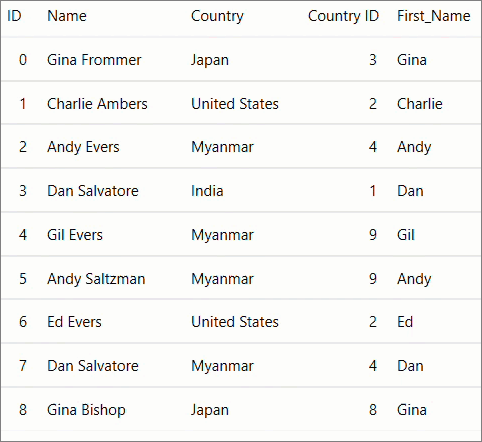Select the Country column header
482x442 pixels.
[217, 17]
